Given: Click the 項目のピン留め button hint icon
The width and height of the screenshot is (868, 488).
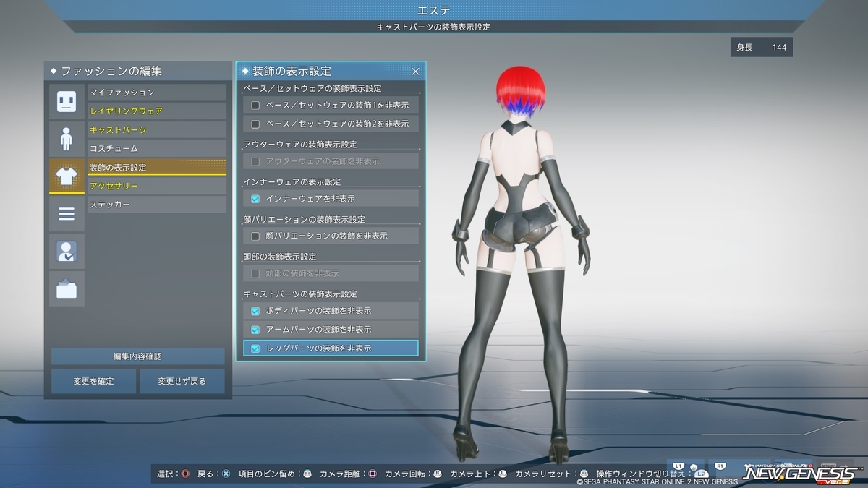Looking at the screenshot, I should coord(307,474).
